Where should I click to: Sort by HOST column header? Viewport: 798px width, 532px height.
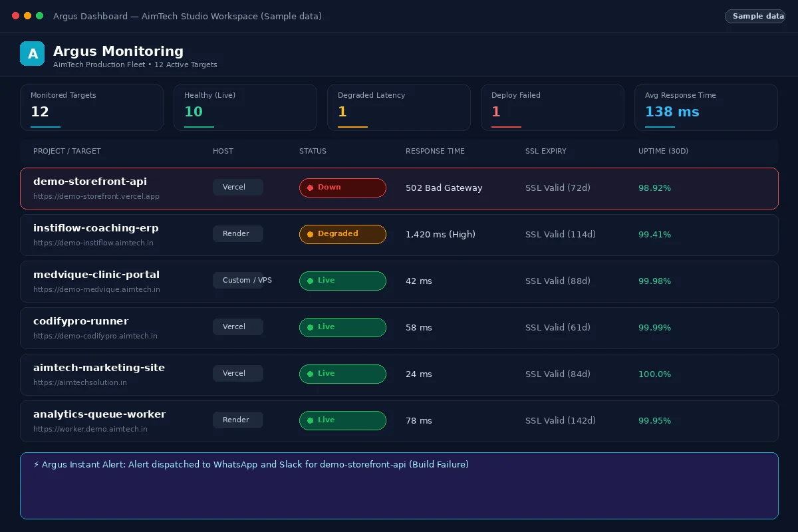pos(223,151)
